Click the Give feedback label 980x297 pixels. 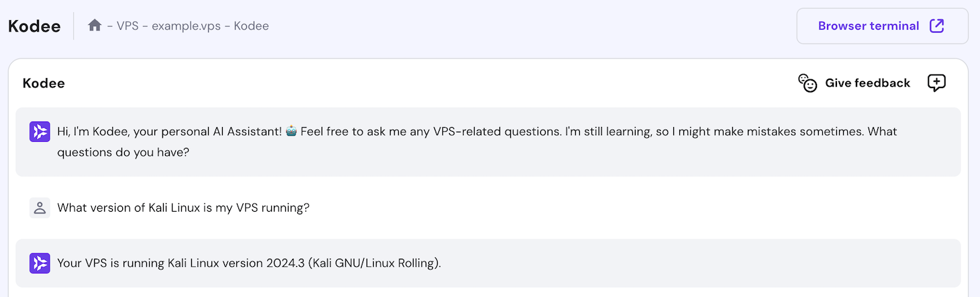click(867, 83)
